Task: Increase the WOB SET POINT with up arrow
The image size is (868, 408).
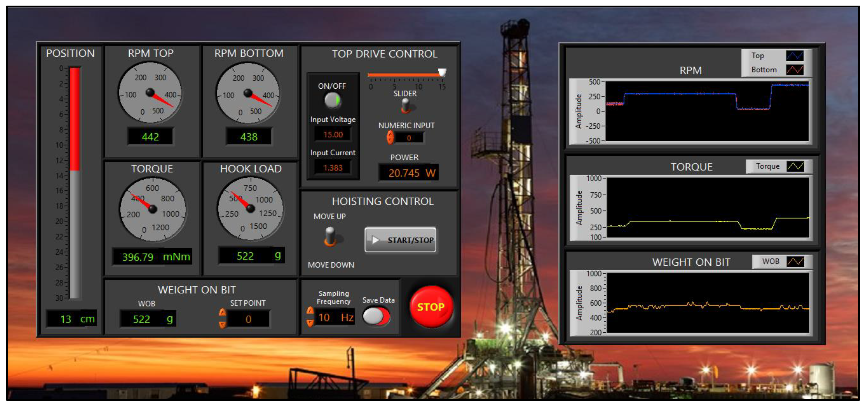Action: tap(222, 312)
